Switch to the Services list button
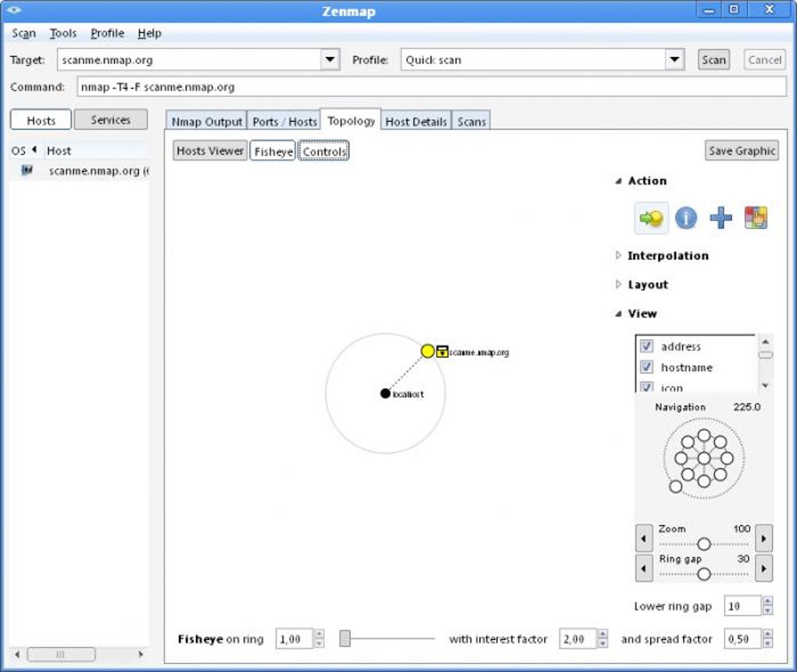 pos(111,120)
